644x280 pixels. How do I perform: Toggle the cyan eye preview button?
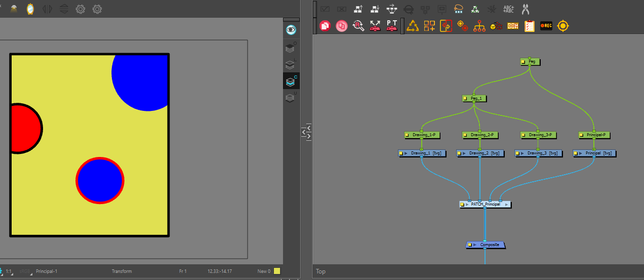click(291, 30)
